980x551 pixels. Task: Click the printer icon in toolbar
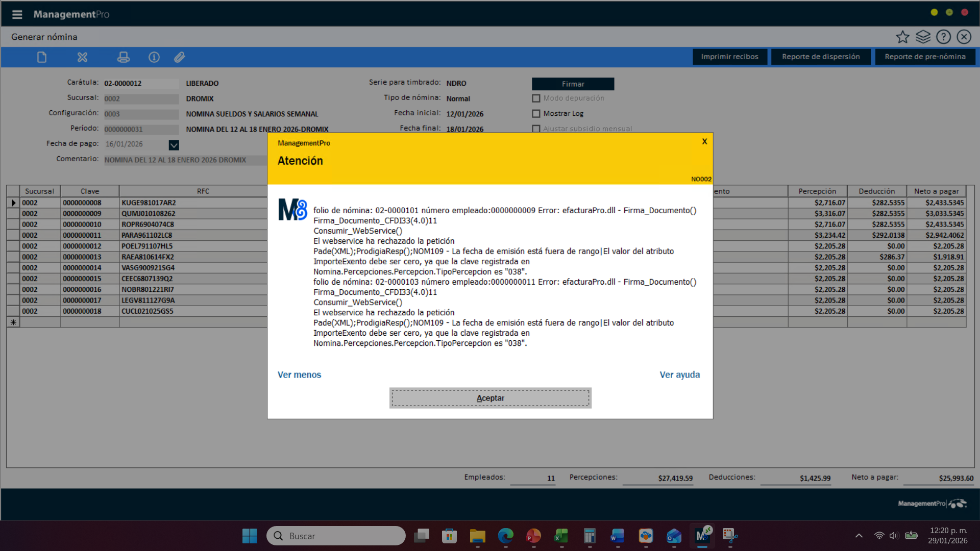point(123,57)
